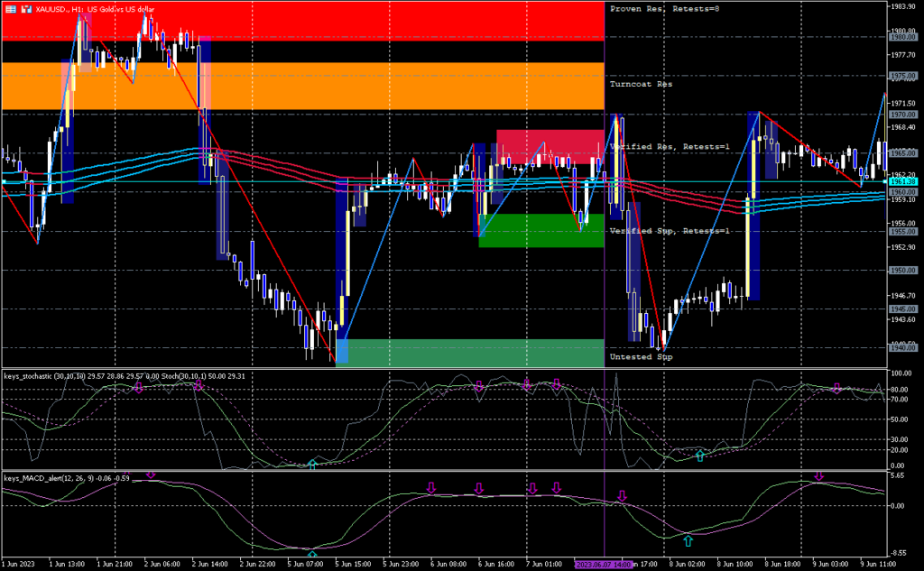924x571 pixels.
Task: Click the highlighted '2023.06.07 14:00' date label
Action: tap(604, 565)
